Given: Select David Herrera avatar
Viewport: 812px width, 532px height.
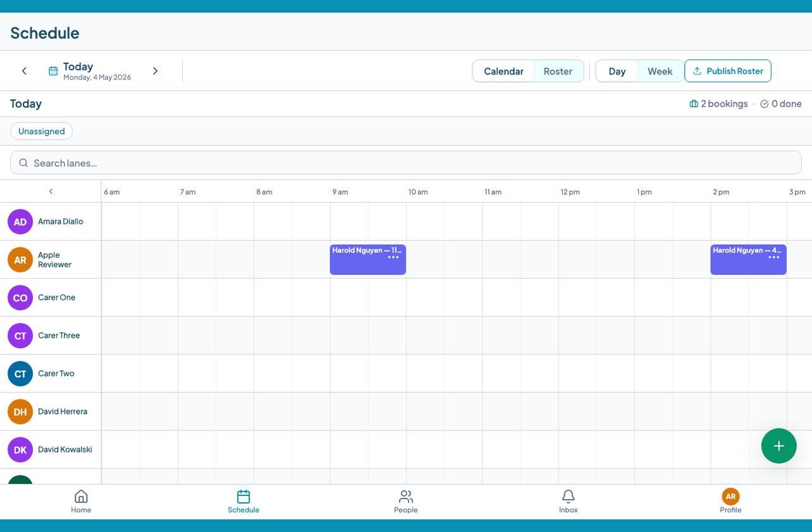Looking at the screenshot, I should click(20, 411).
